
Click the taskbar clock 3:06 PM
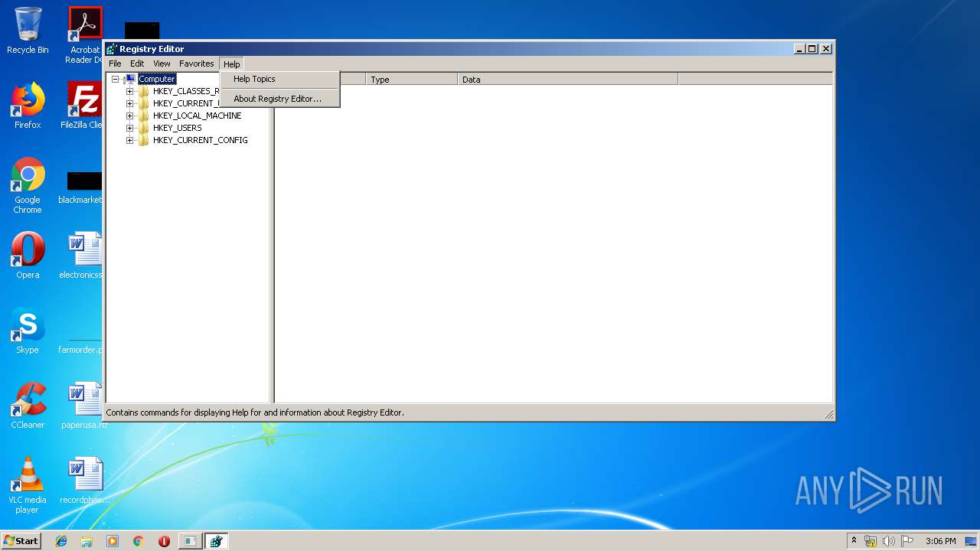coord(940,541)
